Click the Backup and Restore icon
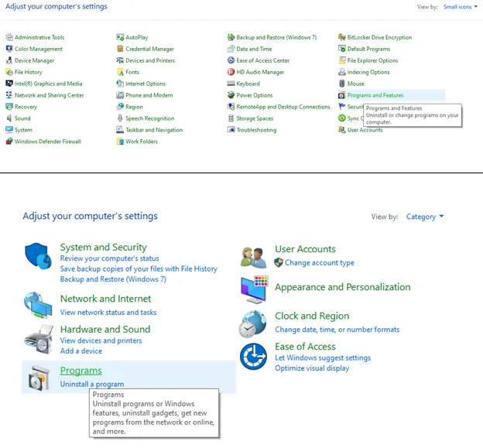The image size is (483, 448). pos(231,37)
